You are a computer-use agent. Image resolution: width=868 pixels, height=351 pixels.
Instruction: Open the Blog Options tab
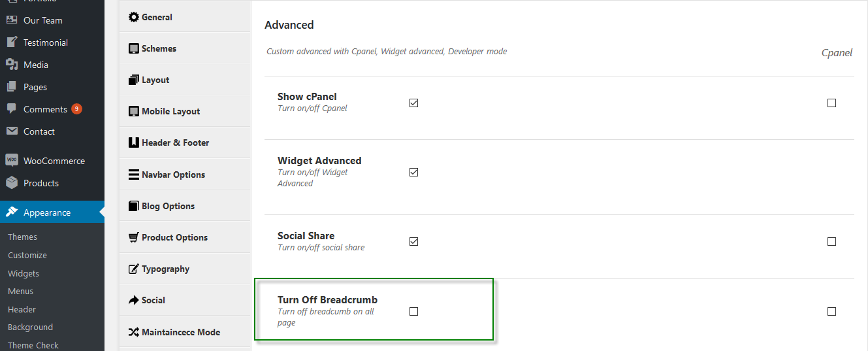pos(185,206)
